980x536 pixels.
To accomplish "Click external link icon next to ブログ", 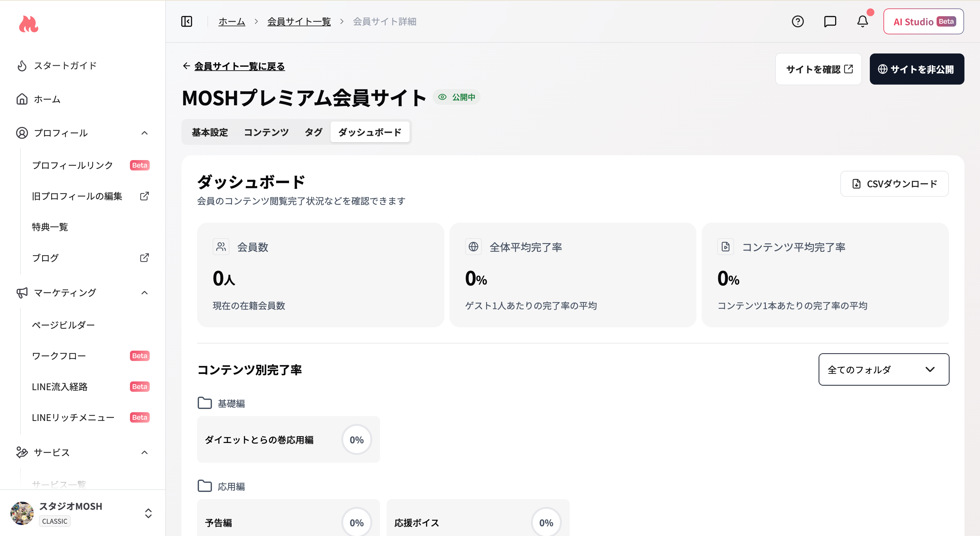I will click(145, 258).
